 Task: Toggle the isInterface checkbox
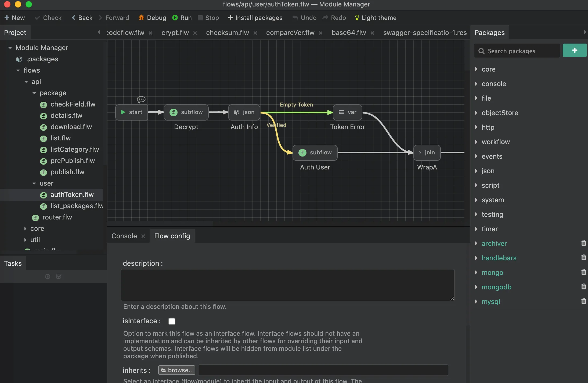(x=172, y=321)
